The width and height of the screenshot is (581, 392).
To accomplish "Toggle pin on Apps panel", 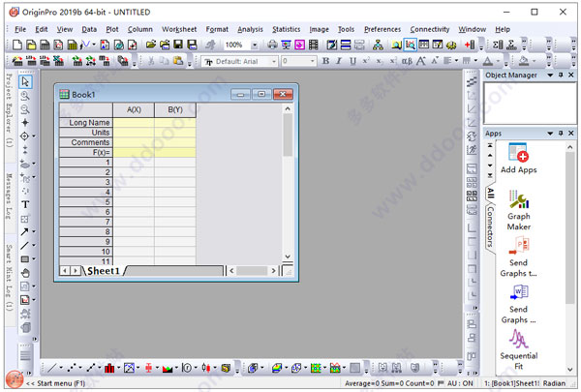I will [561, 133].
